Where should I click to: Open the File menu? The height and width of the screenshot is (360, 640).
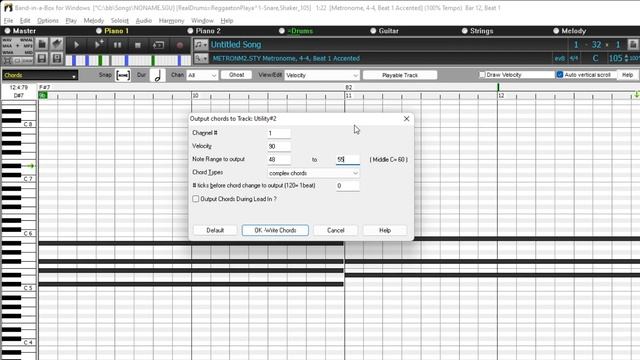coord(8,20)
